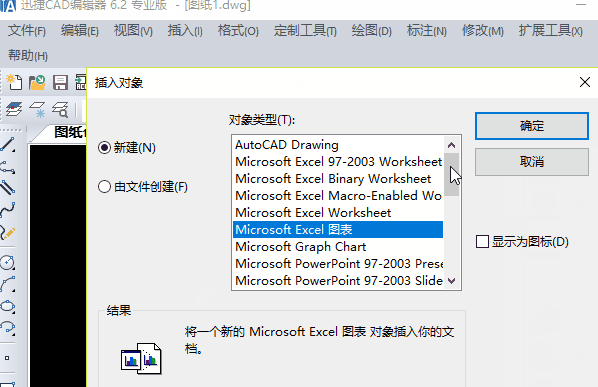Open the 文件(F) menu
598x387 pixels.
click(27, 31)
